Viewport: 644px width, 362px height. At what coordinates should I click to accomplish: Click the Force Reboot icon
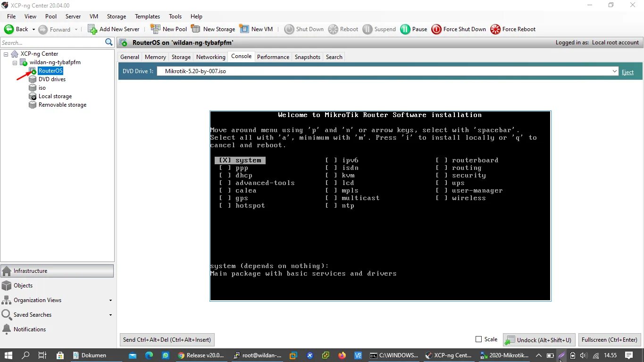(x=495, y=29)
